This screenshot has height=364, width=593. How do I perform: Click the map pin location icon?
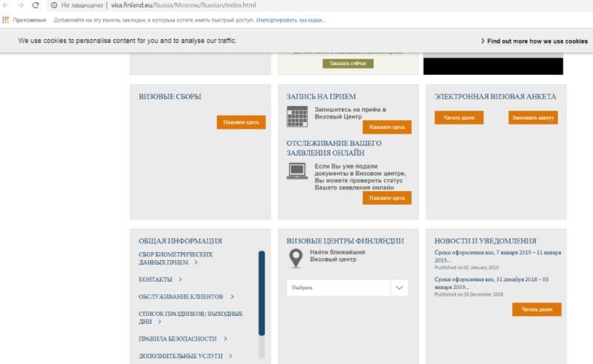point(296,259)
